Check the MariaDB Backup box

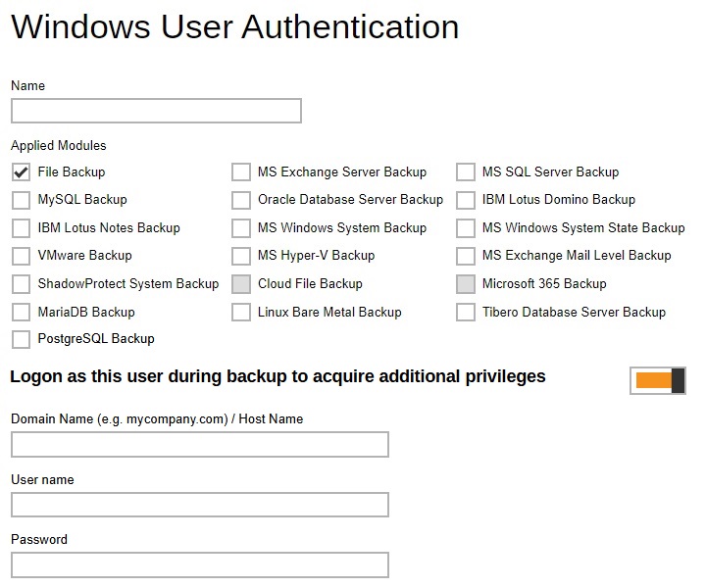coord(22,312)
